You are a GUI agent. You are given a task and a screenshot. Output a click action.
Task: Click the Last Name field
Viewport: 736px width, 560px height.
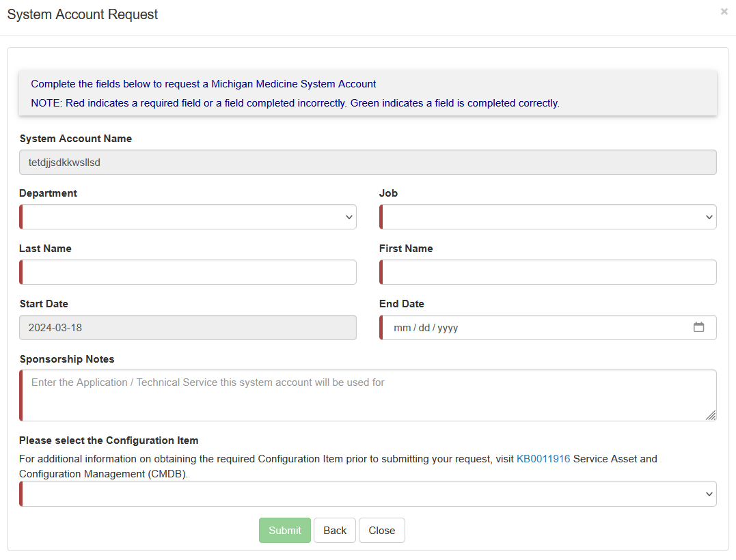(188, 272)
